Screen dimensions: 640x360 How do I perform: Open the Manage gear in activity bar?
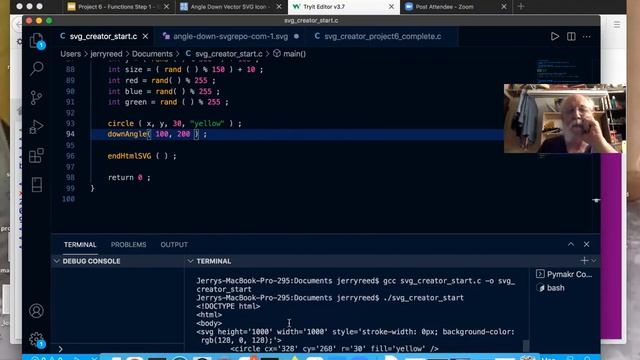click(36, 340)
